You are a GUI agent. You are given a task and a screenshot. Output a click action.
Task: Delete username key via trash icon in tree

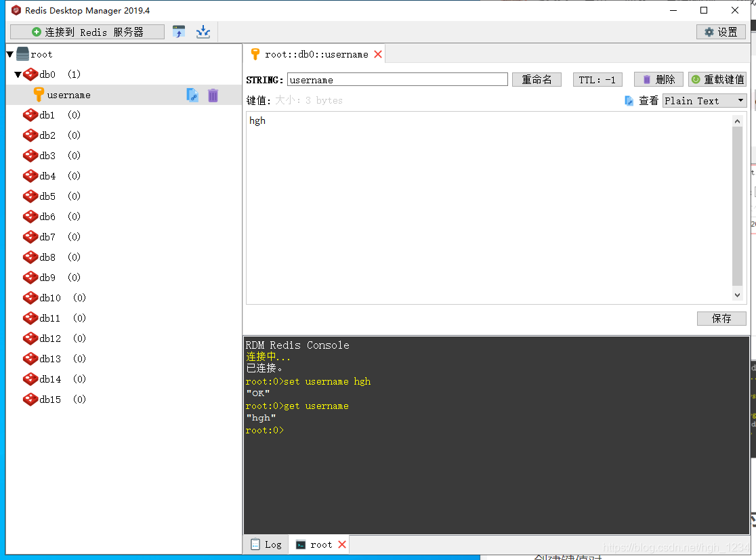click(x=213, y=95)
